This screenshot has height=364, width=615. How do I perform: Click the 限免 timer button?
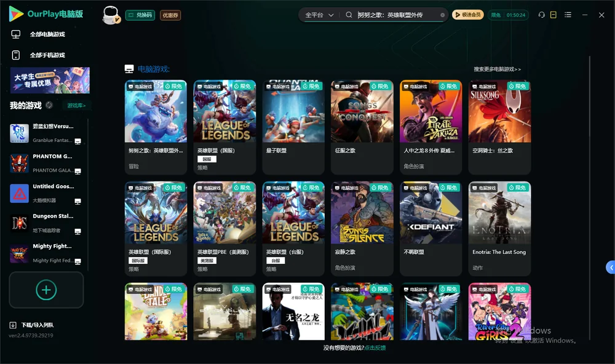pos(508,15)
